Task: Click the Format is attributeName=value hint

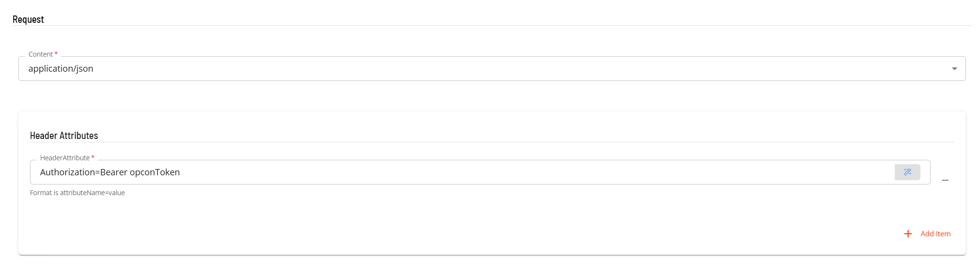Action: 77,193
